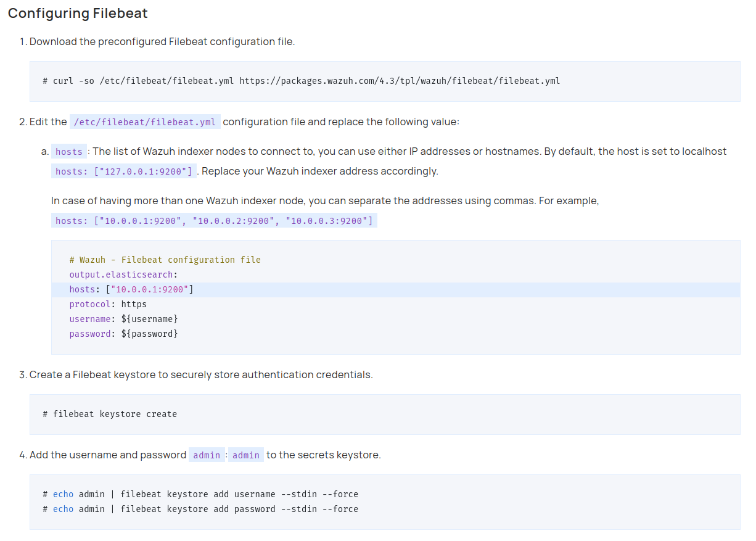The image size is (756, 541).
Task: Select the "filebeat keystore create" command block
Action: click(x=110, y=414)
